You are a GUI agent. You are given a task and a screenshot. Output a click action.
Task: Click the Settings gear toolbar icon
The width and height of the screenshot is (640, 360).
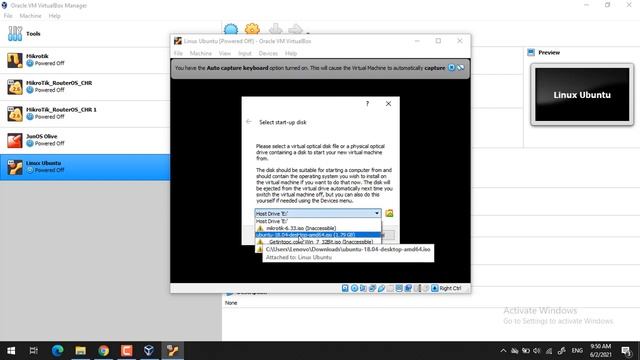(252, 29)
